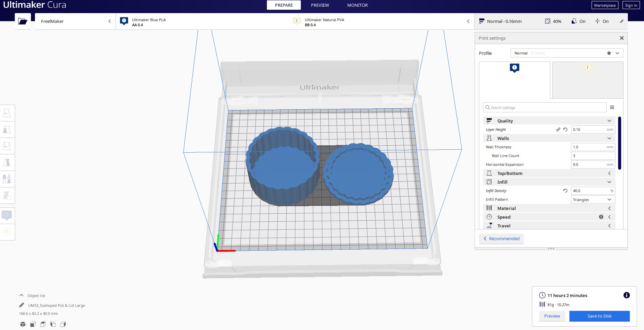The image size is (644, 330).
Task: Select extruder 2 tab in Print settings
Action: coord(588,80)
